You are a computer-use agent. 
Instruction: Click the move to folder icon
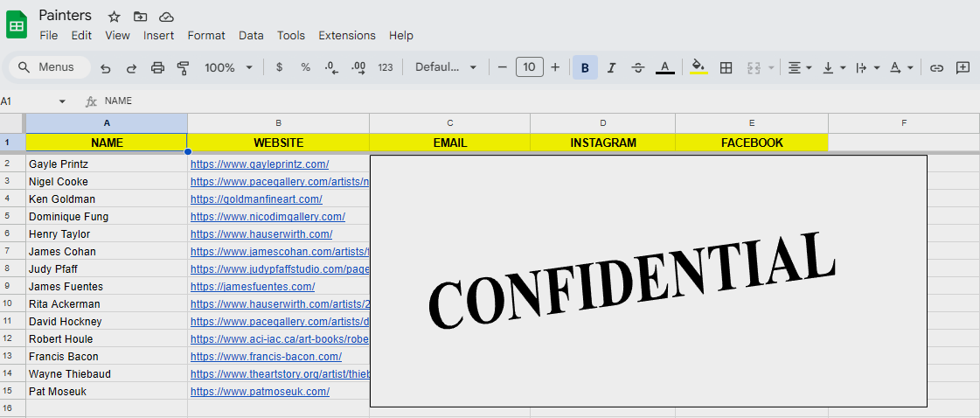140,17
